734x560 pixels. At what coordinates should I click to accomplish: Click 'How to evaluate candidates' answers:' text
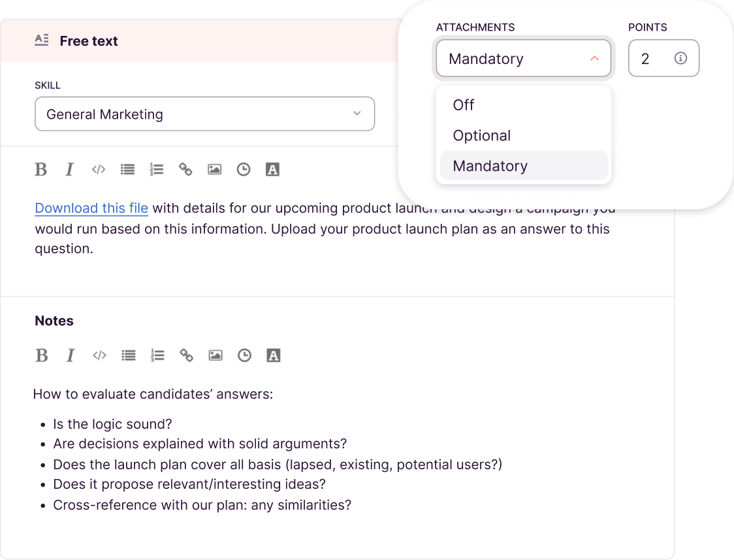click(x=153, y=394)
